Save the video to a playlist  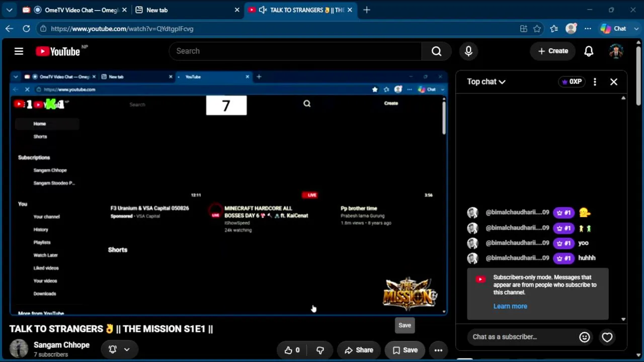point(405,350)
